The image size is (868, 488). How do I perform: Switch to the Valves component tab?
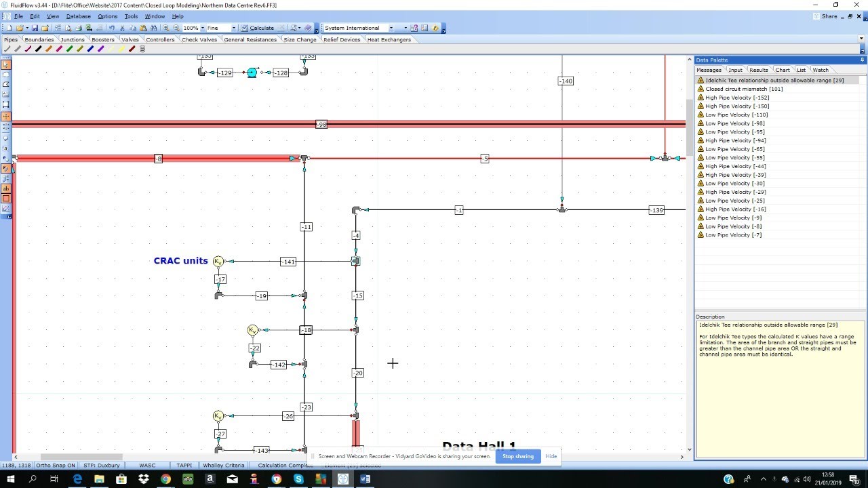point(130,39)
